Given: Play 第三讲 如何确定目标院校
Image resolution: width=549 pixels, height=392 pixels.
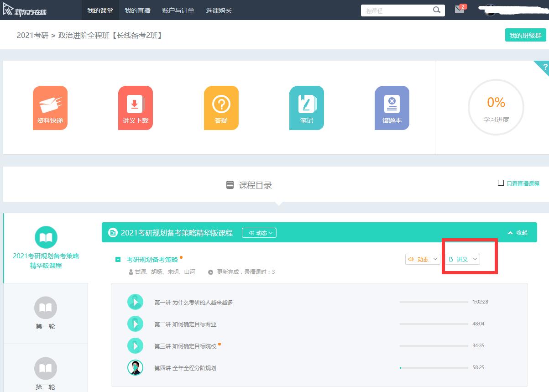Looking at the screenshot, I should coord(135,346).
